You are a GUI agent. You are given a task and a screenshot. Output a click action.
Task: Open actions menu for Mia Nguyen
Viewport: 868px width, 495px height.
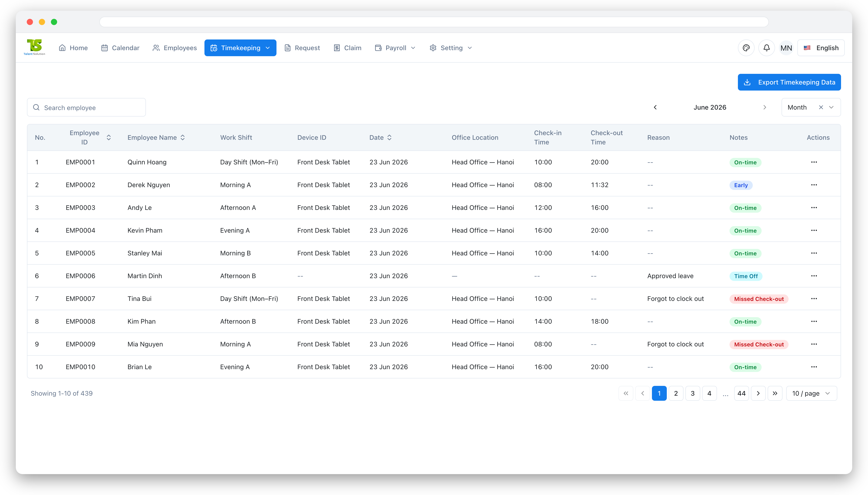coord(814,344)
